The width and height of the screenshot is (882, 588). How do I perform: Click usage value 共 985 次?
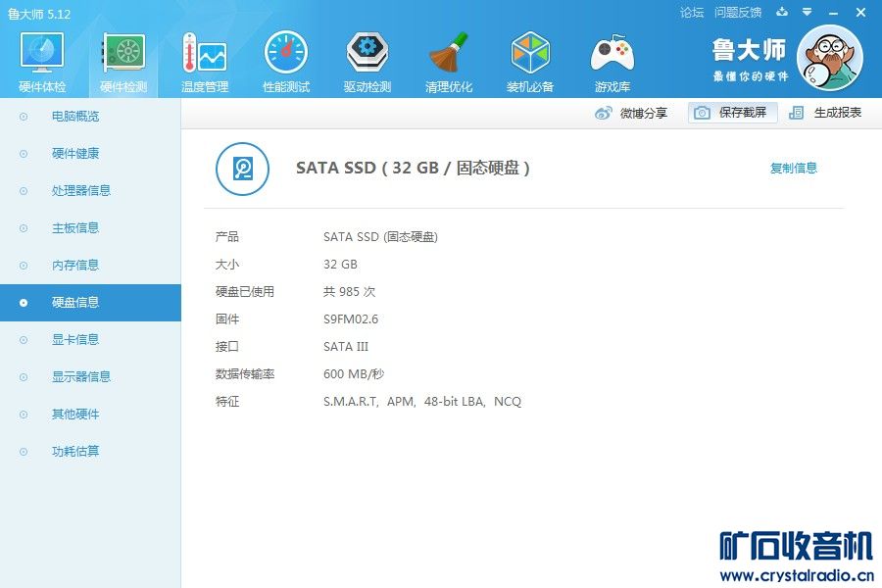(349, 291)
